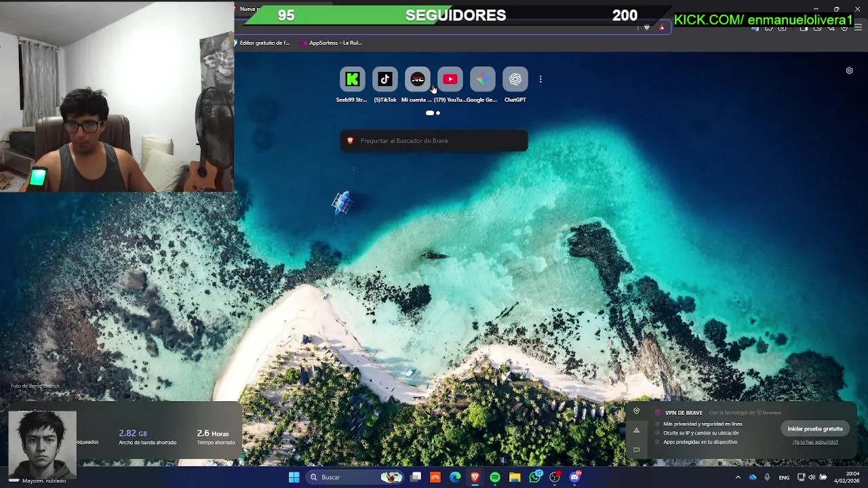Open the Editor gratuito bookmark
Screen dimensions: 868x488
pos(262,43)
